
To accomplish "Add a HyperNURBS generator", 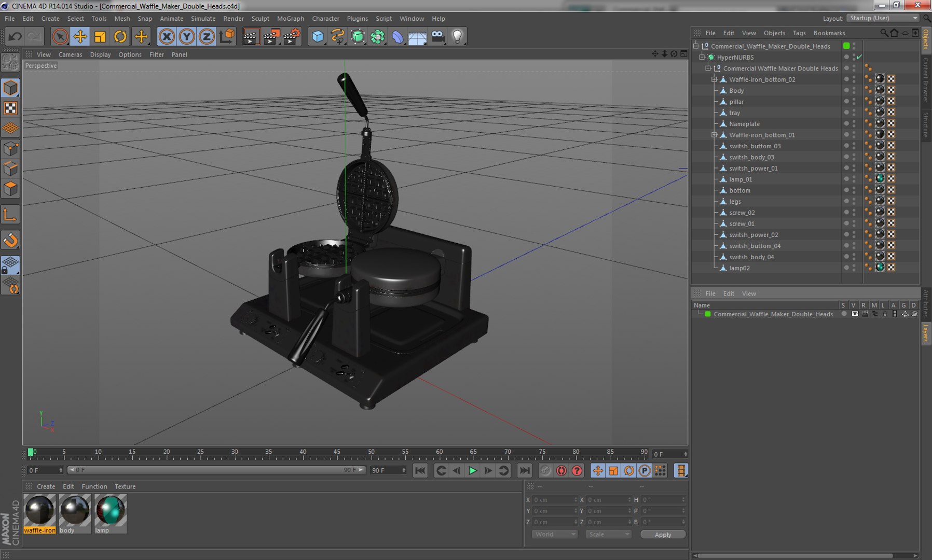I will point(358,36).
